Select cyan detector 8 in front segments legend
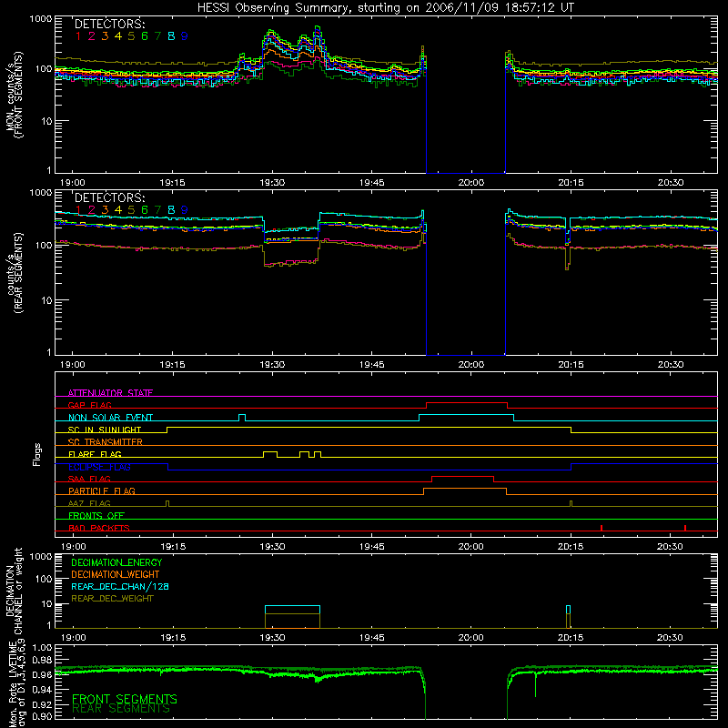The image size is (728, 728). click(171, 35)
